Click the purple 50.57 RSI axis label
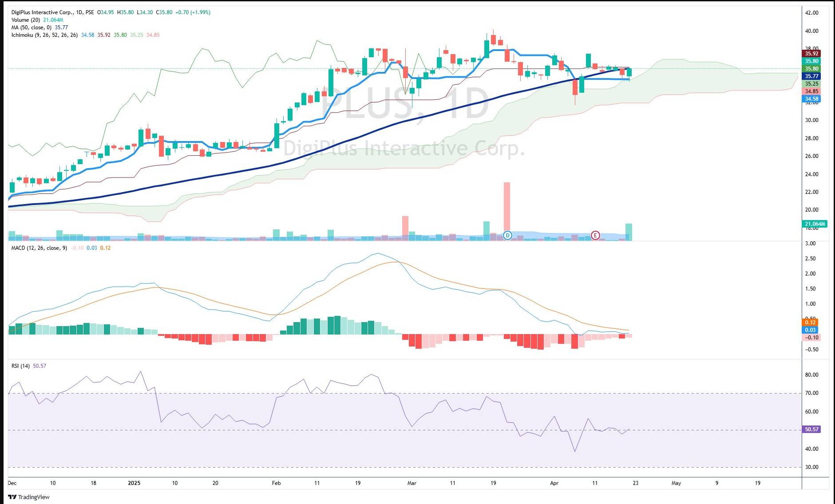 (812, 429)
